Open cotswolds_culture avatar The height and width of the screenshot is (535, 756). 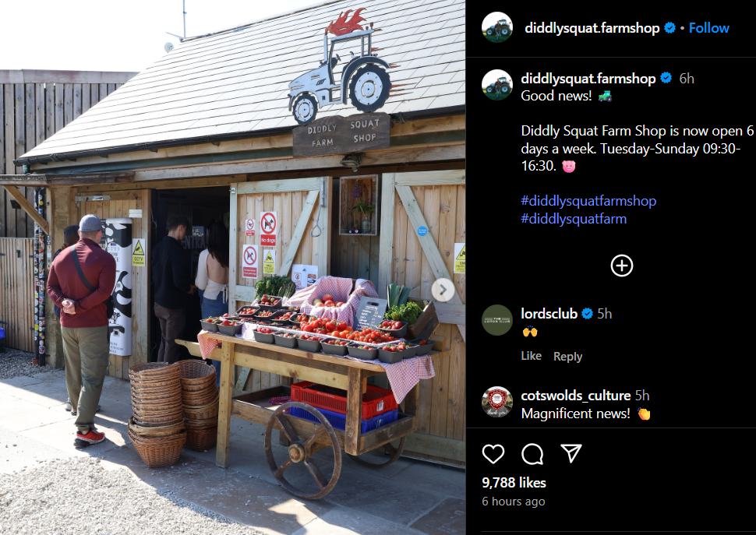pyautogui.click(x=497, y=402)
